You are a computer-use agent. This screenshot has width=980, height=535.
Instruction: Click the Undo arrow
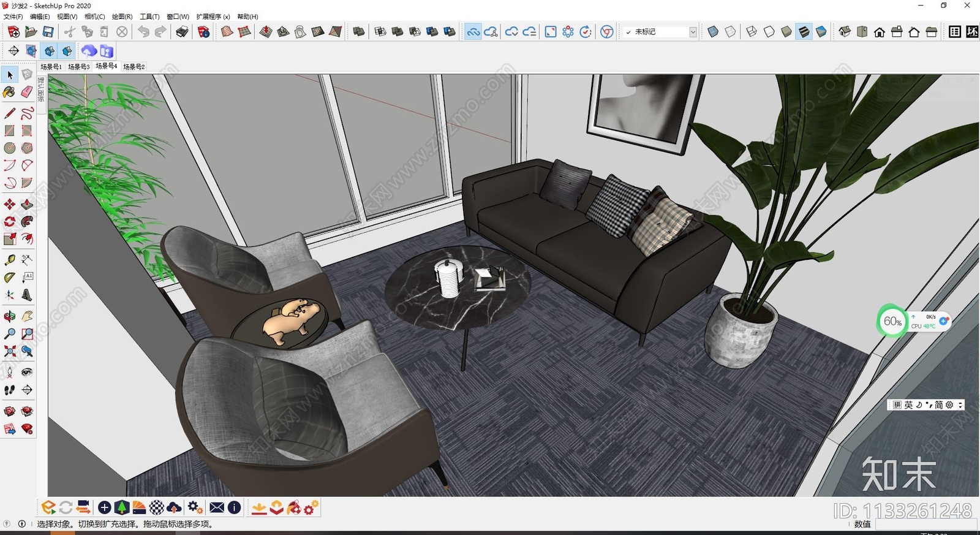(x=143, y=31)
